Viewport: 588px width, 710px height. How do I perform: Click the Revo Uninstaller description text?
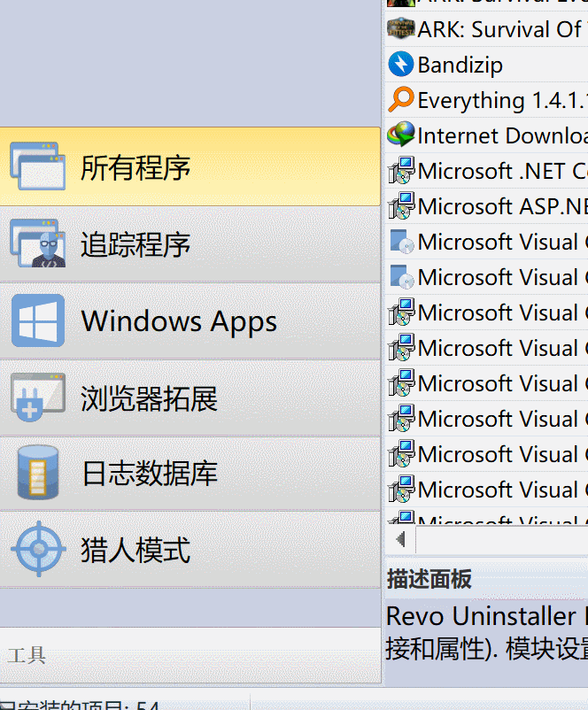click(486, 633)
